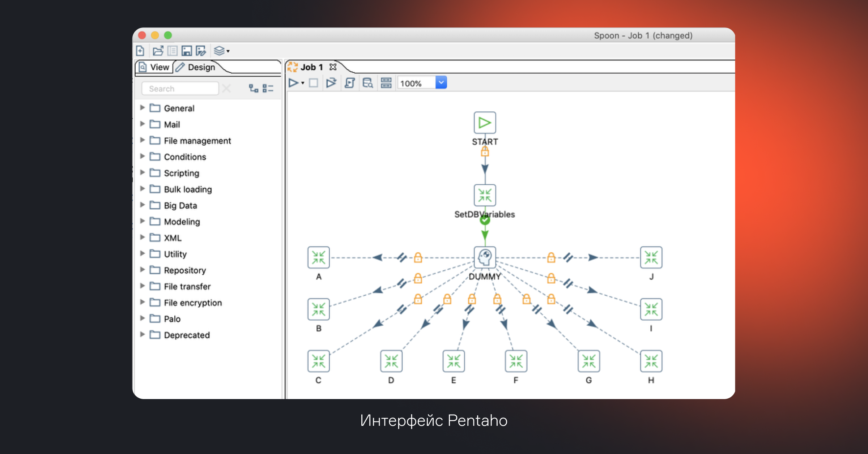868x454 pixels.
Task: Expand the Conditions folder
Action: [x=142, y=156]
